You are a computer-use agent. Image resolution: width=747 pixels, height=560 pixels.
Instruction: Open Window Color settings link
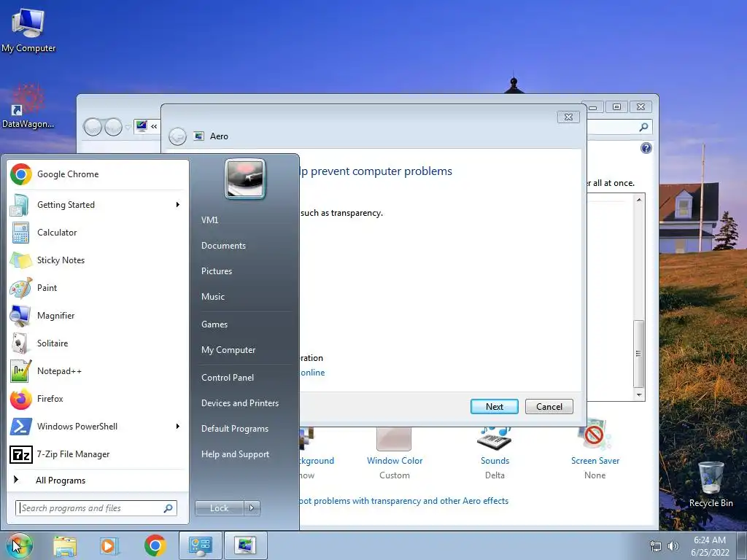pos(395,461)
